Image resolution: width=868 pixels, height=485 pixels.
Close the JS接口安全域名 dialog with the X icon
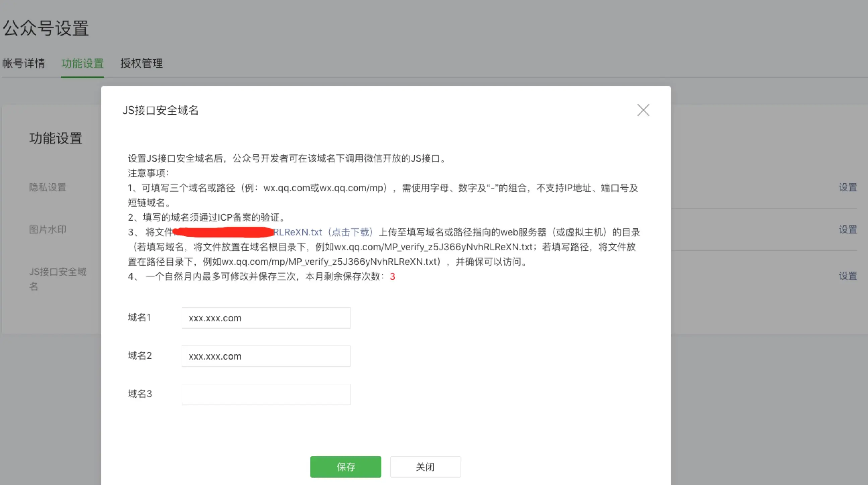point(643,110)
